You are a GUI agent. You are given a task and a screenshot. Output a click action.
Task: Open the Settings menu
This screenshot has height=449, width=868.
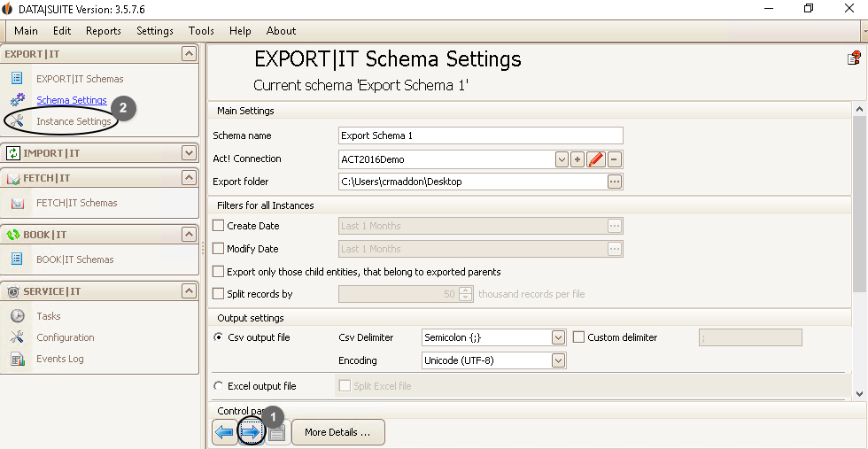[155, 31]
